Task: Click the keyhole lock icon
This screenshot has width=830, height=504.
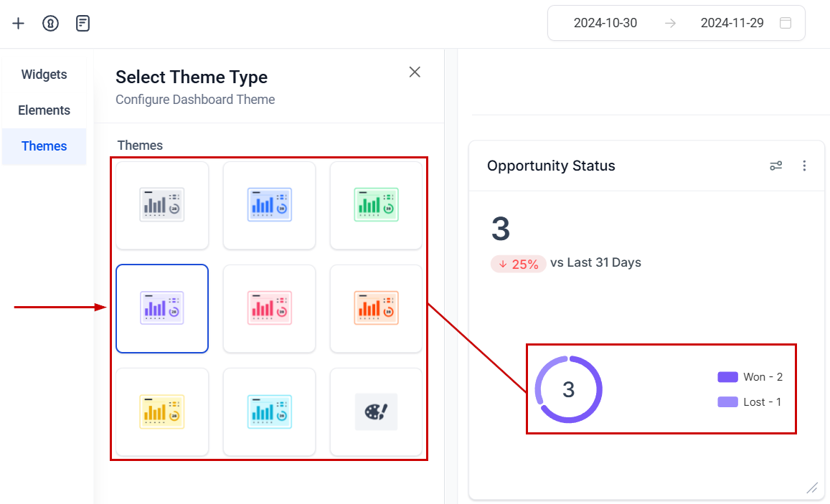Action: tap(50, 24)
